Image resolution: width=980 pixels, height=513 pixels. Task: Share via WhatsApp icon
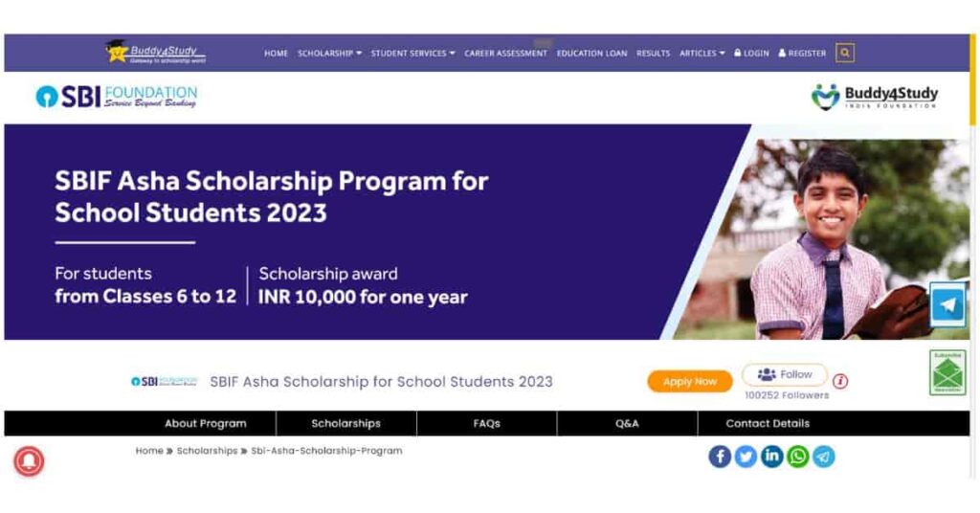pyautogui.click(x=797, y=457)
